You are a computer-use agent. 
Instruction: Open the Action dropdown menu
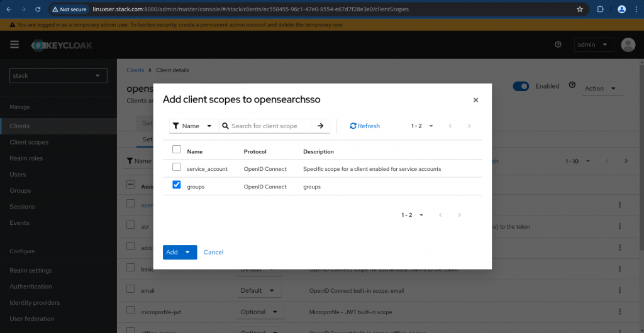coord(600,89)
